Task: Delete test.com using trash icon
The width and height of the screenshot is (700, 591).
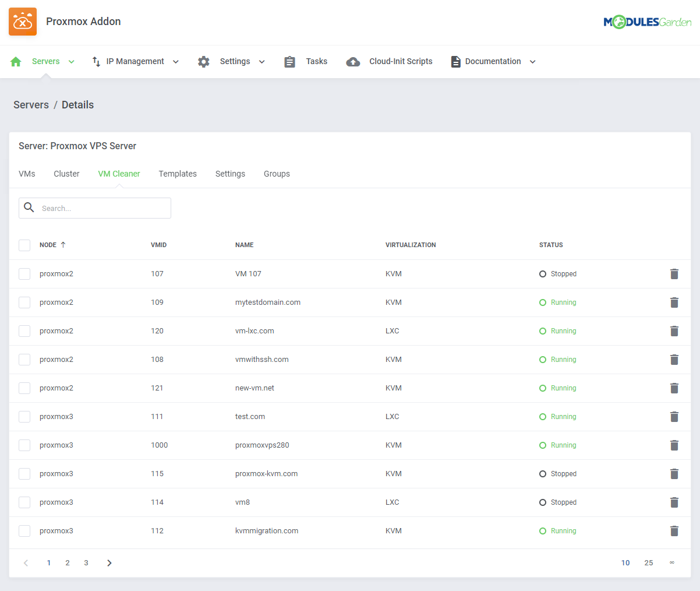Action: click(674, 417)
